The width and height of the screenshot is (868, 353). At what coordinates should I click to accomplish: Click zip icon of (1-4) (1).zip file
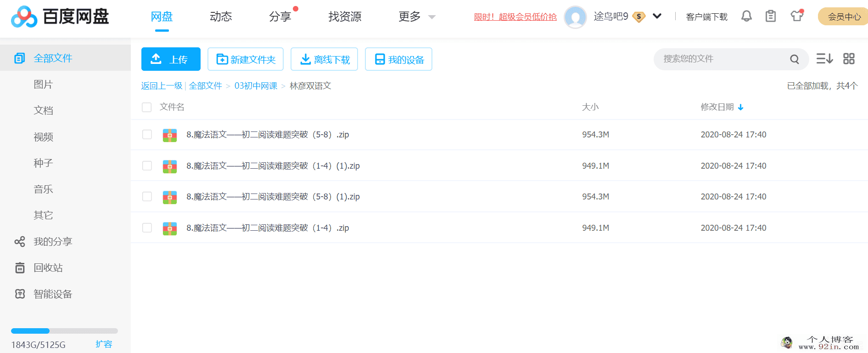[170, 166]
